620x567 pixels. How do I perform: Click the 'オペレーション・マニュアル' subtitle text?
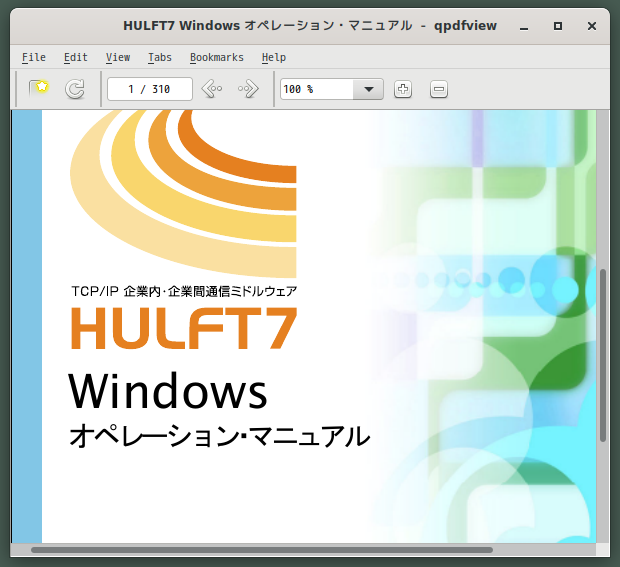pyautogui.click(x=220, y=436)
